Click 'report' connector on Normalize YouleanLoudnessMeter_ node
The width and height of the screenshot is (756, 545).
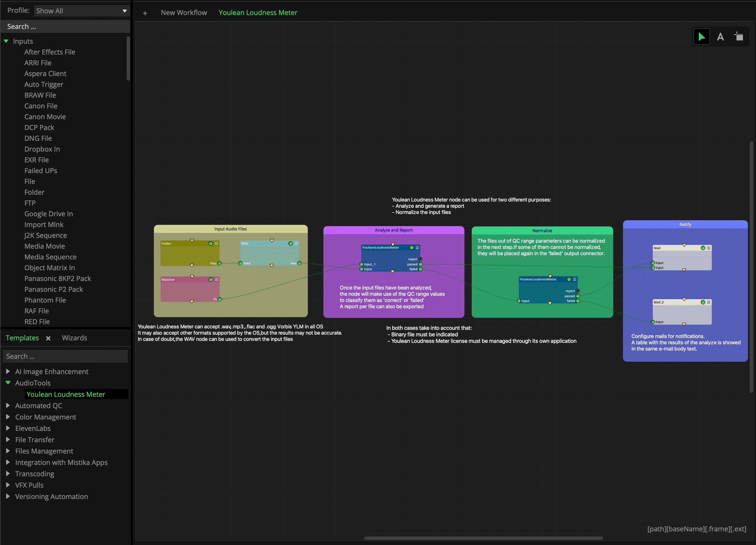(578, 291)
